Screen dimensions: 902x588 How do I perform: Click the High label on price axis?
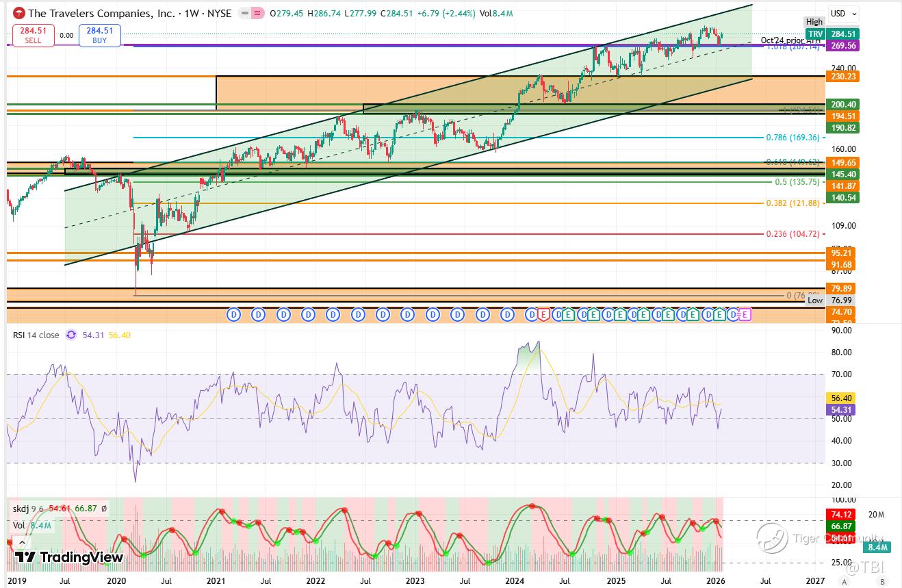pos(814,22)
